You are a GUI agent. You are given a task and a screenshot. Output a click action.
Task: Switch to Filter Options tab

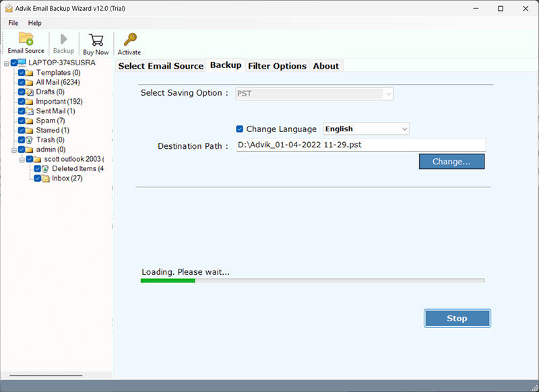pos(277,66)
